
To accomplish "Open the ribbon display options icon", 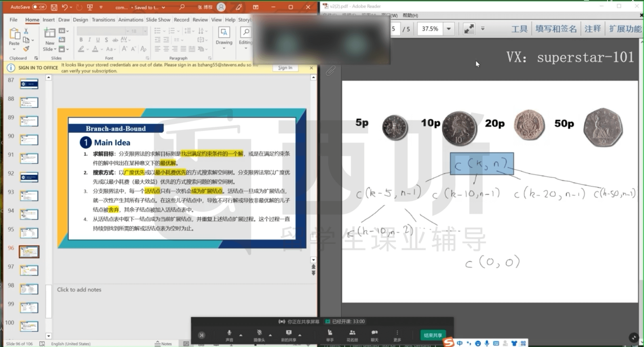I will 256,7.
